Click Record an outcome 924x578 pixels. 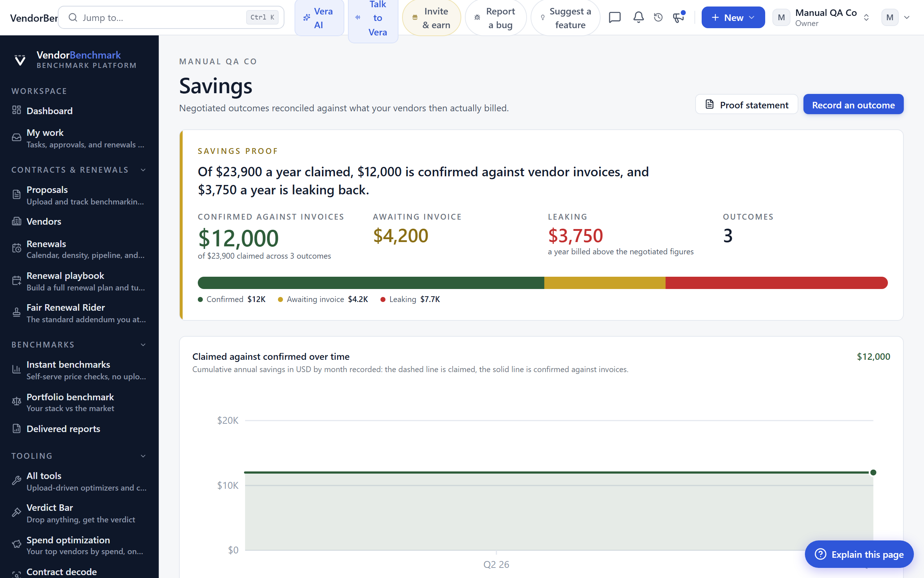pos(853,104)
